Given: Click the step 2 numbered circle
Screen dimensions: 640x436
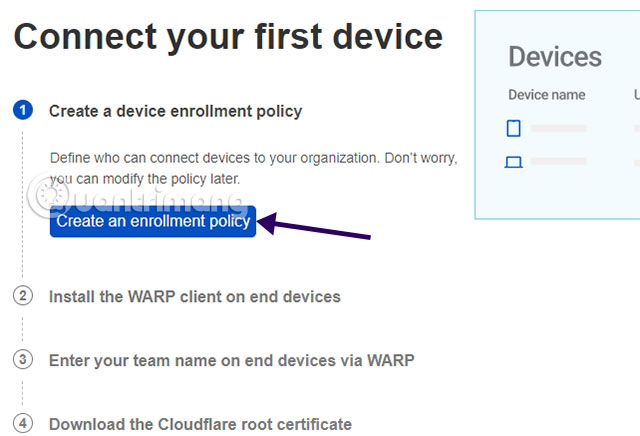Looking at the screenshot, I should [x=24, y=296].
